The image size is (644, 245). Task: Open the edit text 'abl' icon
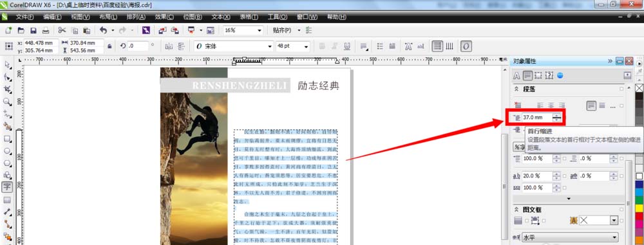pyautogui.click(x=421, y=46)
